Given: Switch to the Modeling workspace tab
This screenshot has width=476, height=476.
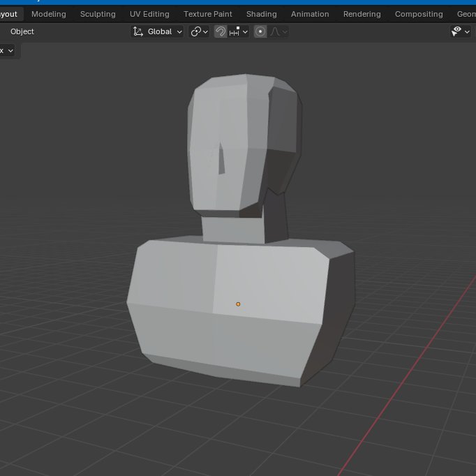Looking at the screenshot, I should (x=49, y=14).
